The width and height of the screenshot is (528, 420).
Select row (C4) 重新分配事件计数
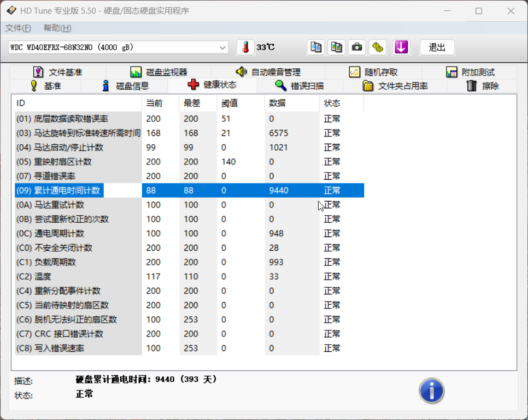pyautogui.click(x=190, y=291)
